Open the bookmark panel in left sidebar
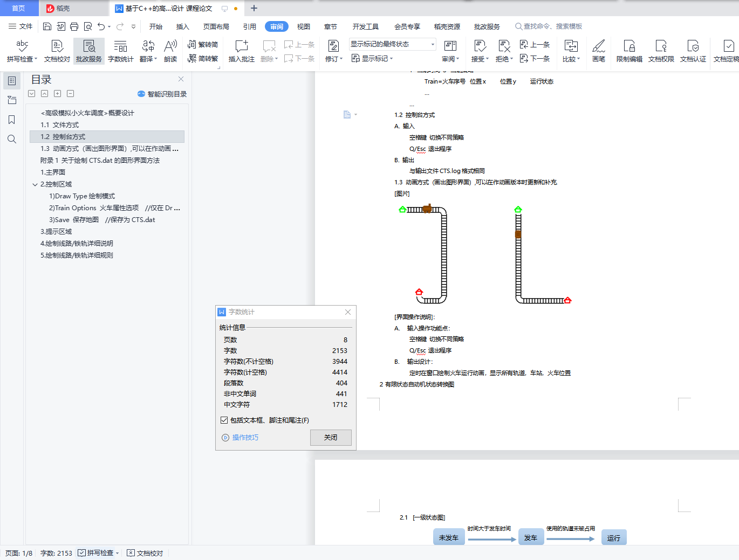 pos(12,120)
